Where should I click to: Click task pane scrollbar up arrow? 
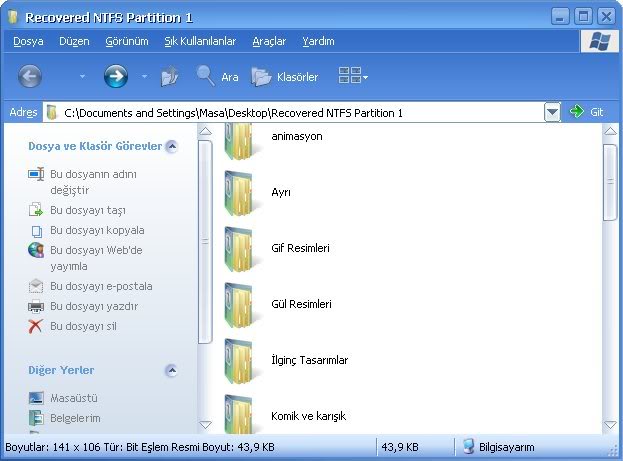click(205, 131)
